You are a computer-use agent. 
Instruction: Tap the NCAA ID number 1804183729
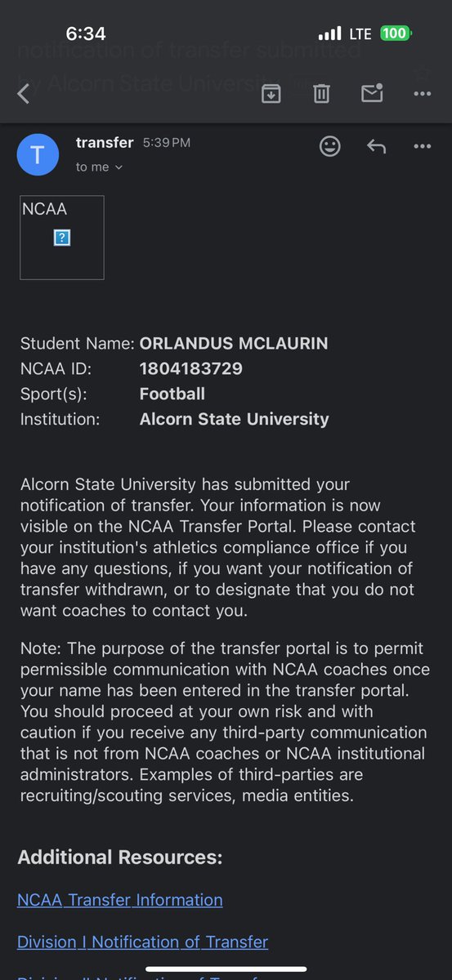point(191,368)
